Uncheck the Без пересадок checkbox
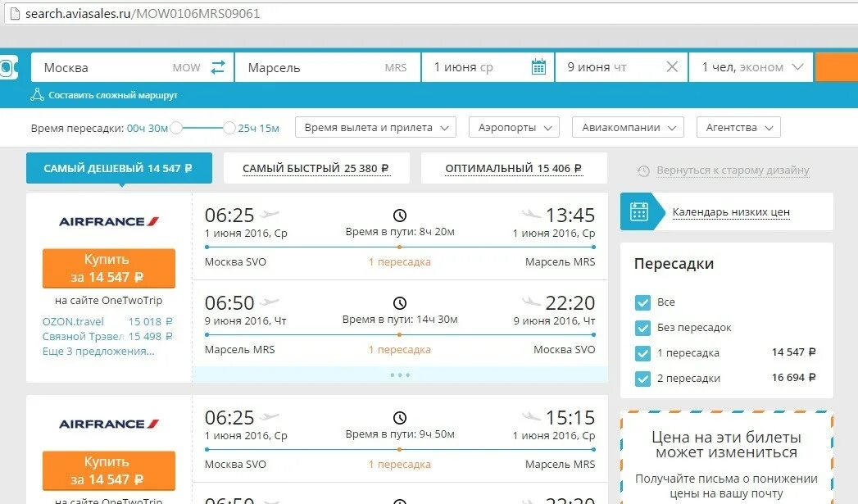This screenshot has height=504, width=858. point(642,328)
